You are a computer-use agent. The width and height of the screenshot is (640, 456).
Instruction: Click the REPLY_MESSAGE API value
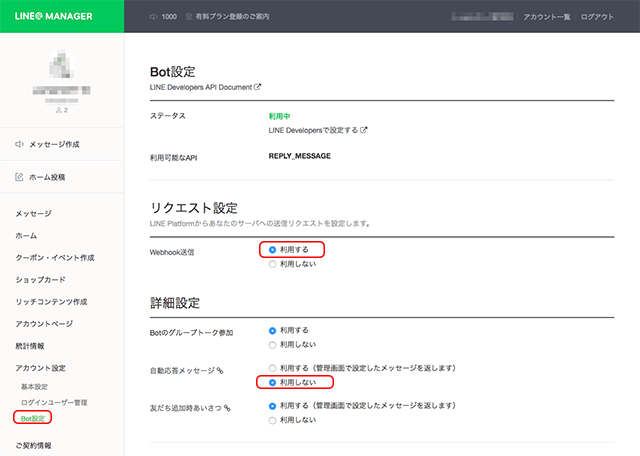point(300,156)
